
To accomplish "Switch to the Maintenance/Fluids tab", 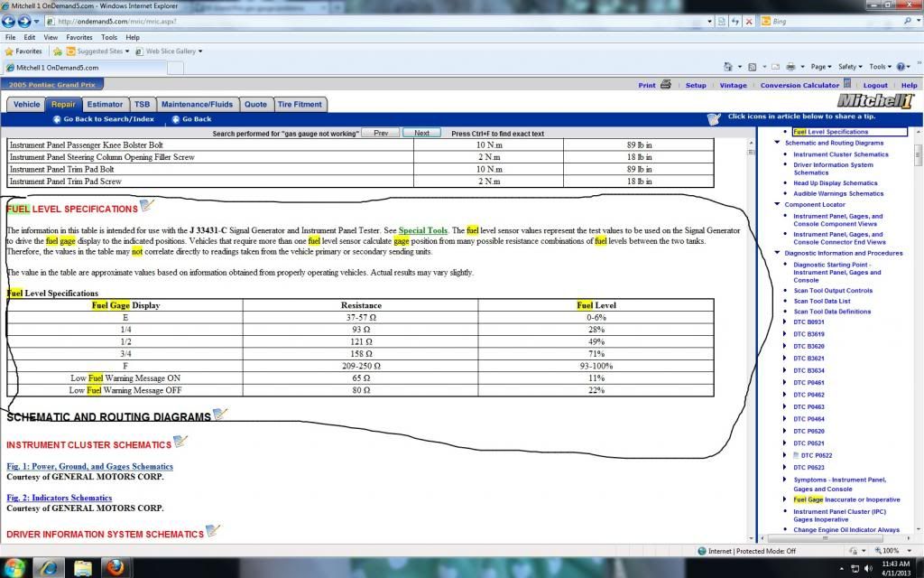I will pos(198,105).
